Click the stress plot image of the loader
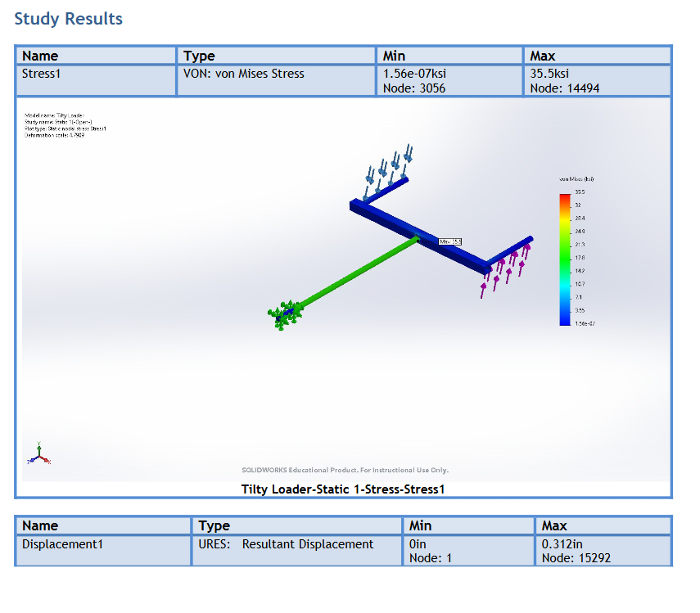The width and height of the screenshot is (700, 613). [346, 290]
